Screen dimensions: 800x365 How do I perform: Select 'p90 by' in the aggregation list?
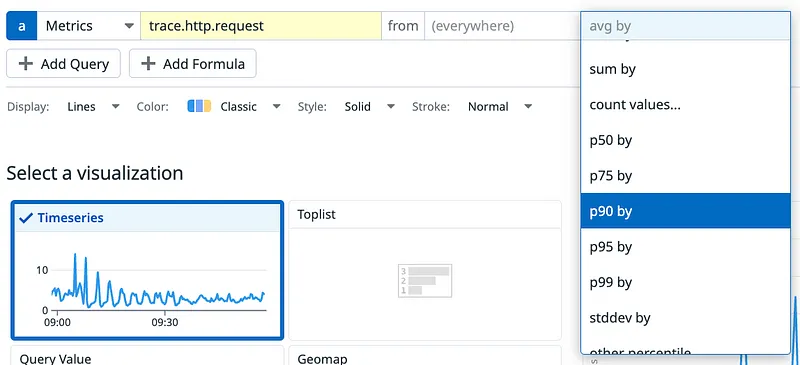(x=685, y=211)
